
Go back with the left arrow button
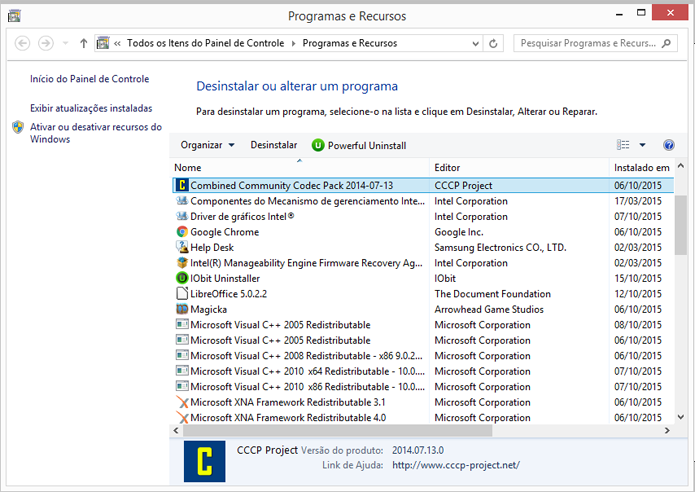(x=22, y=43)
